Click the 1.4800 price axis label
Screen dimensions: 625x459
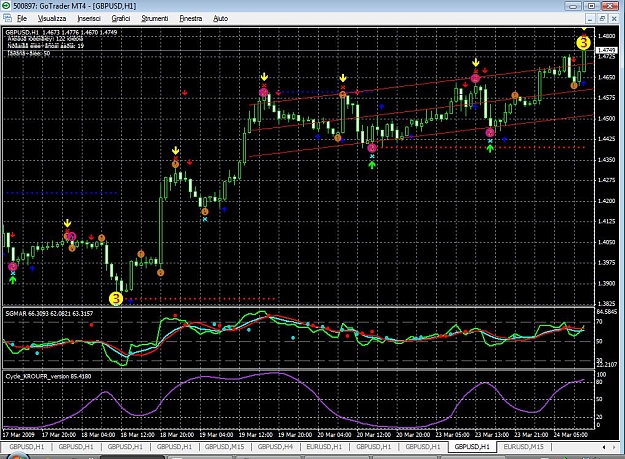(606, 36)
